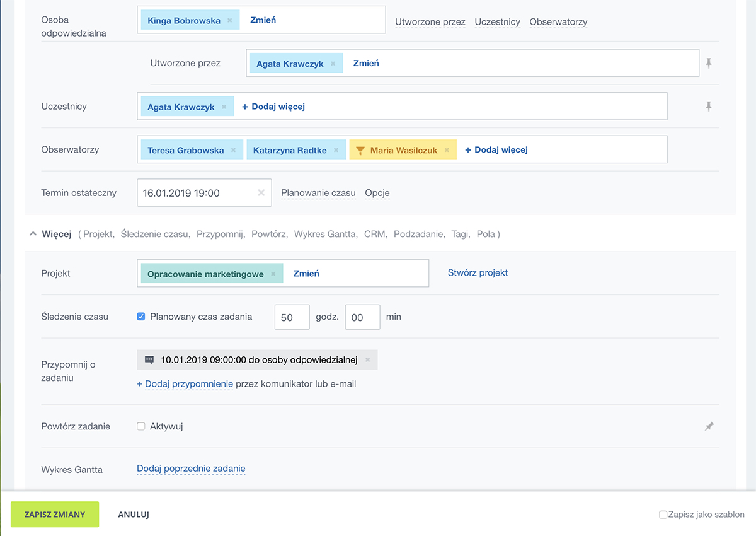Show Obserwatorzy field via top link

click(558, 22)
